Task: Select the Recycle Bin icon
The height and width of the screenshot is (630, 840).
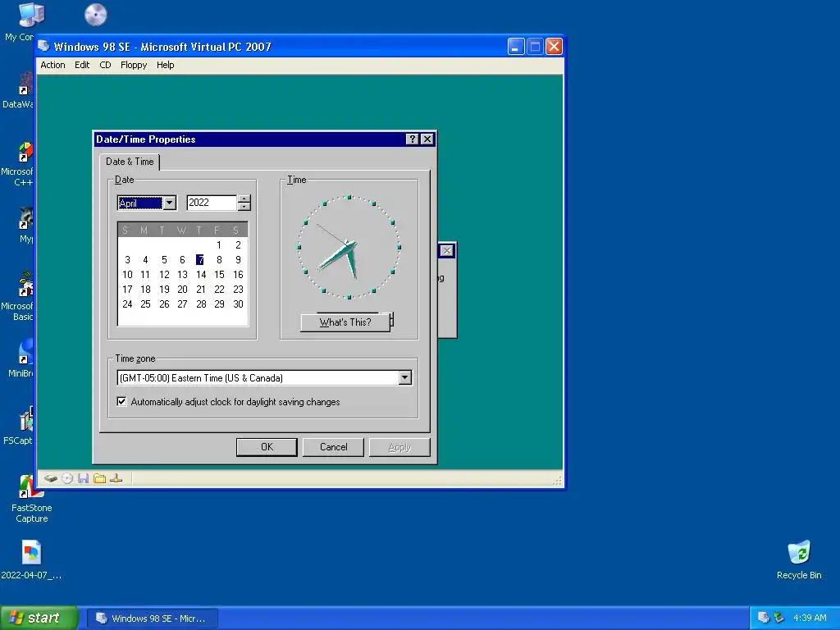Action: click(x=799, y=559)
